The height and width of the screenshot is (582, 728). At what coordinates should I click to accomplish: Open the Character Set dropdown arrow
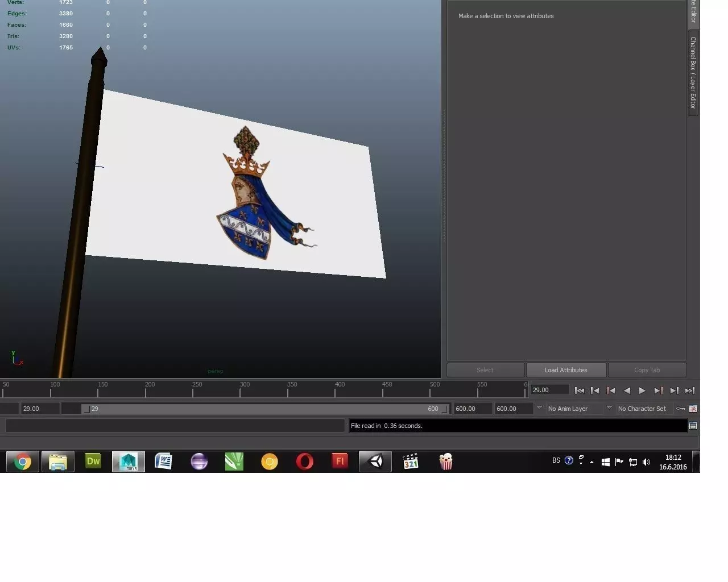(609, 408)
